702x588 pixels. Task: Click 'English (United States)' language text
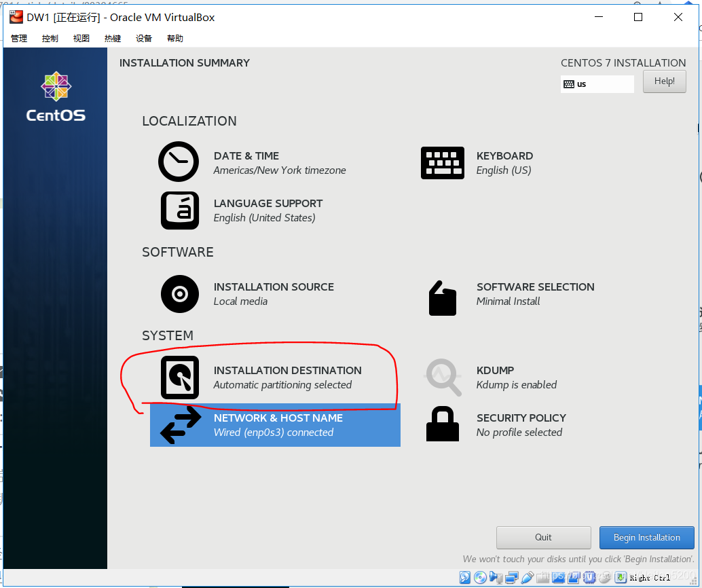point(265,218)
